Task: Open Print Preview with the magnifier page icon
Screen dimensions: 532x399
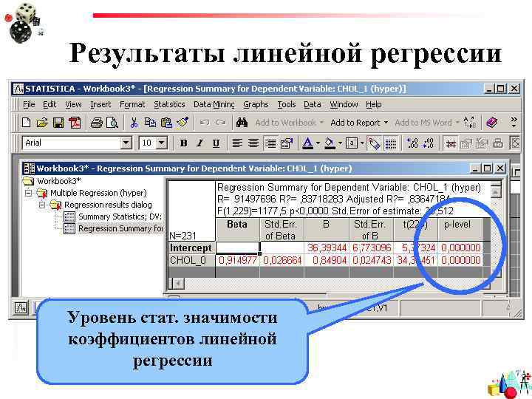Action: [112, 123]
